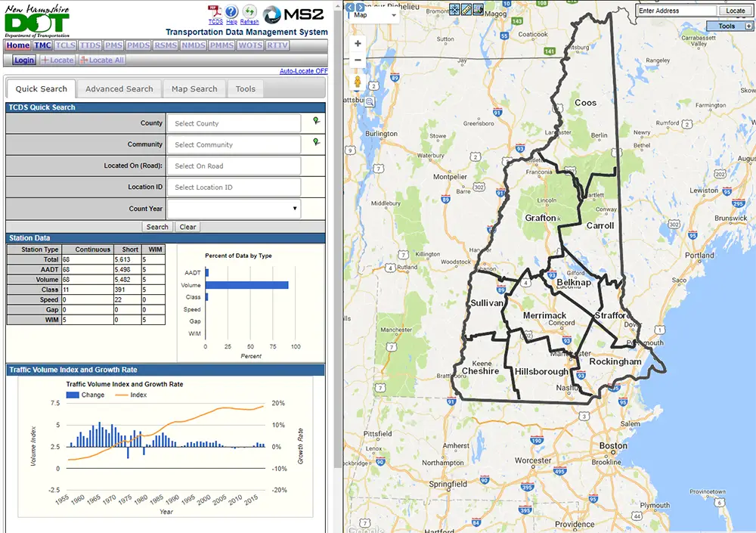Viewport: 756px width, 533px height.
Task: Click the Enter Address field
Action: pyautogui.click(x=676, y=11)
